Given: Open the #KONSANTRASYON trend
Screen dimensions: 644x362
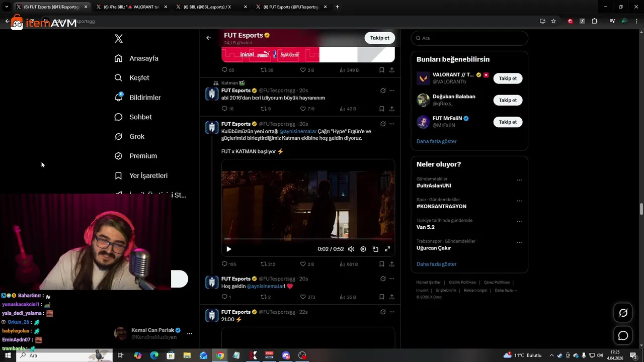Looking at the screenshot, I should [441, 206].
